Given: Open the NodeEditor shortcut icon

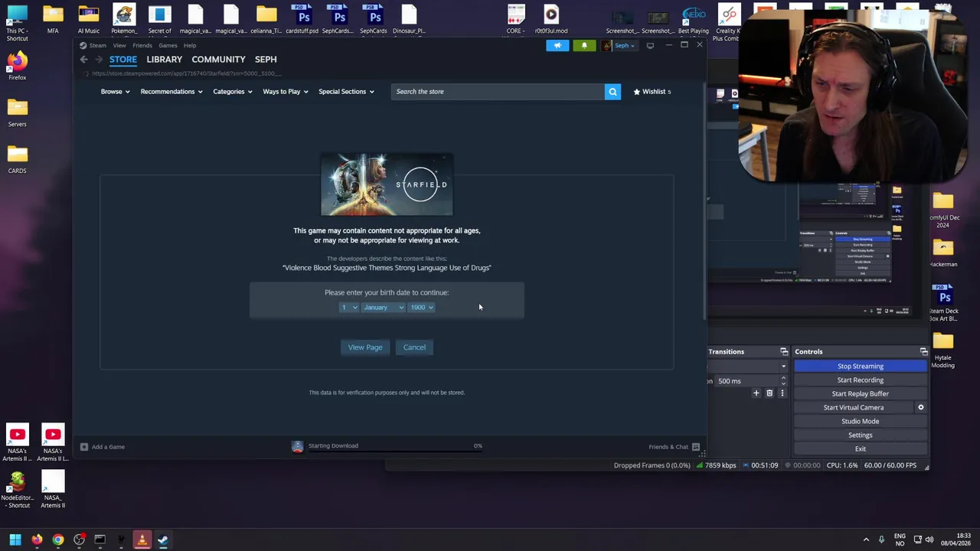Looking at the screenshot, I should click(17, 490).
